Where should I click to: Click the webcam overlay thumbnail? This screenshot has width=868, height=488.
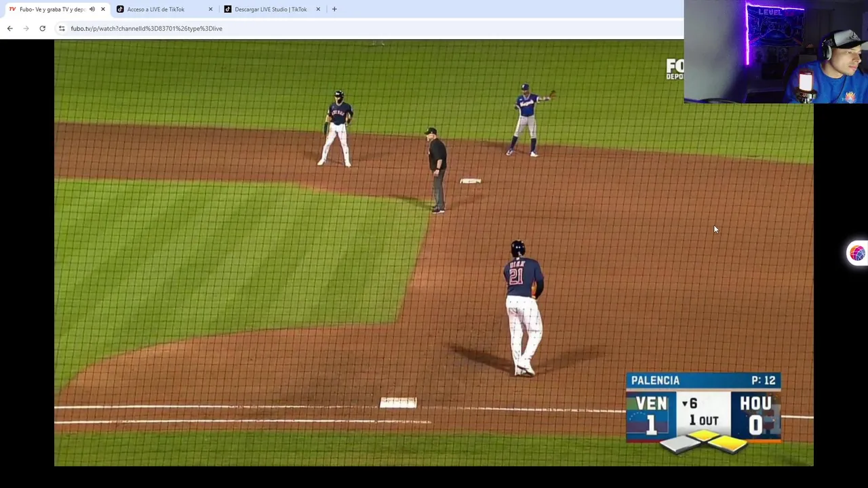coord(776,52)
